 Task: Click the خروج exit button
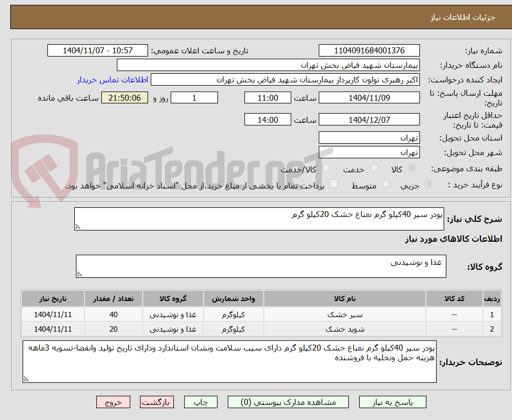113,402
